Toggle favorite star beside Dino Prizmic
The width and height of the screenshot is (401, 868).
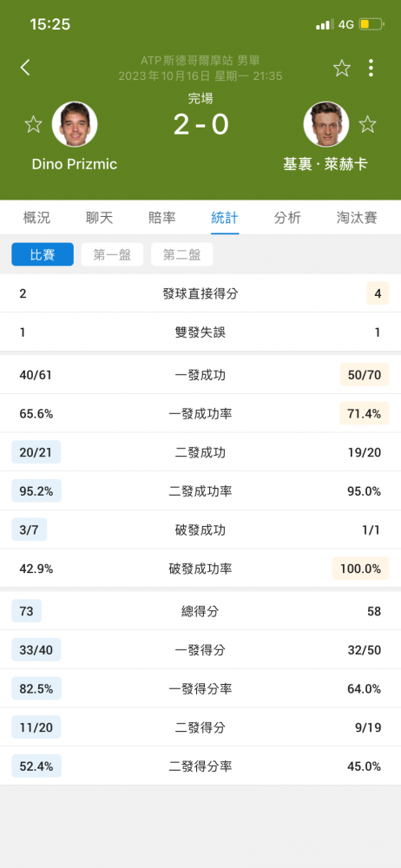(33, 124)
